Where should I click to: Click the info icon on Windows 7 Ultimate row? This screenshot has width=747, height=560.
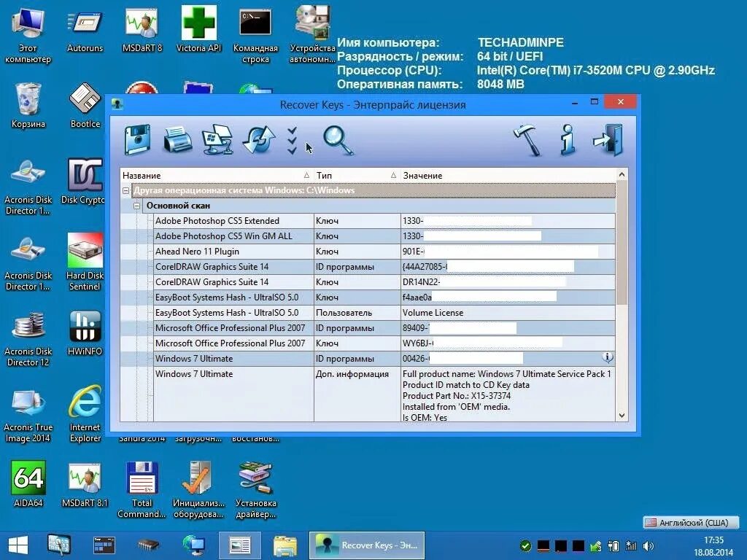608,357
